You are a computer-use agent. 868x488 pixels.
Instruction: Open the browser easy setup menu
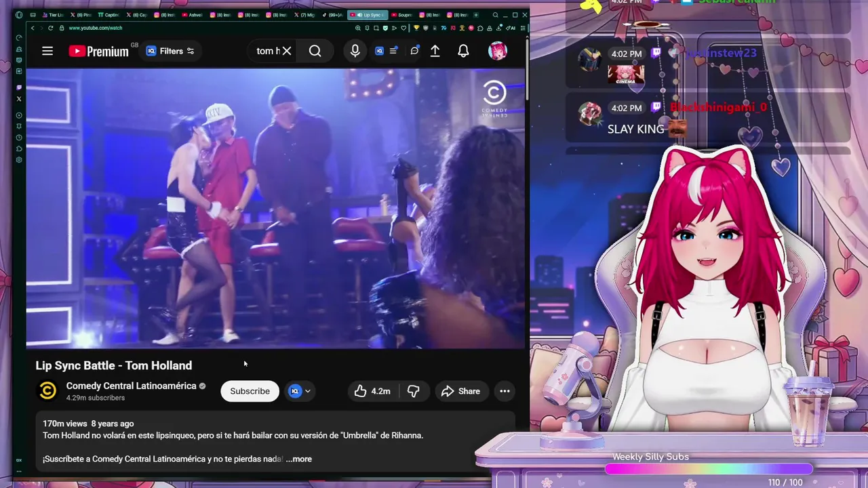pos(523,28)
